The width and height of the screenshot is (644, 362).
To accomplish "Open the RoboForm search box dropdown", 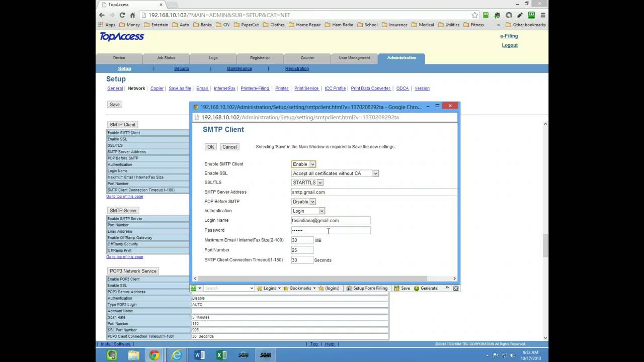I will [252, 288].
